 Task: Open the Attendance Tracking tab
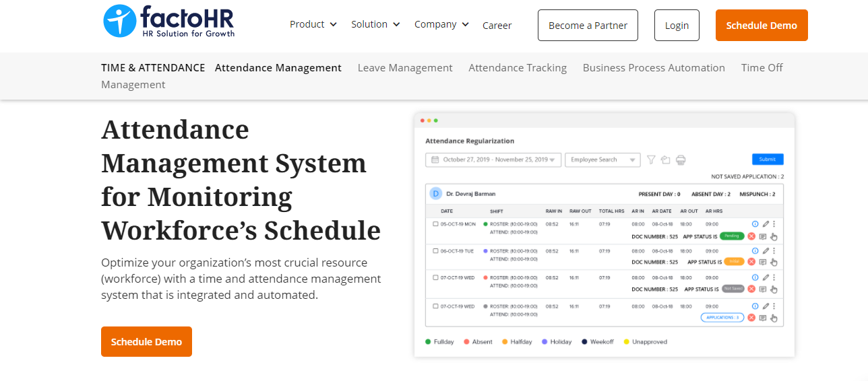coord(518,68)
